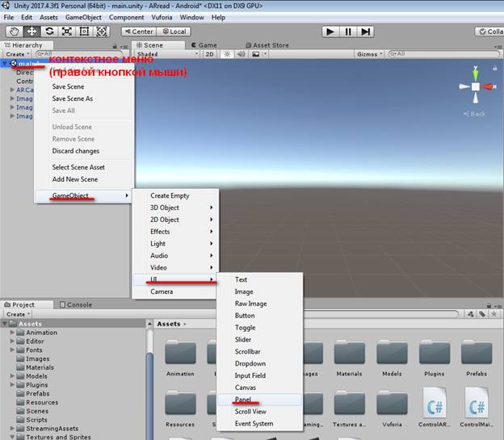The height and width of the screenshot is (440, 504).
Task: Open Hierarchy Create dropdown
Action: tap(18, 54)
